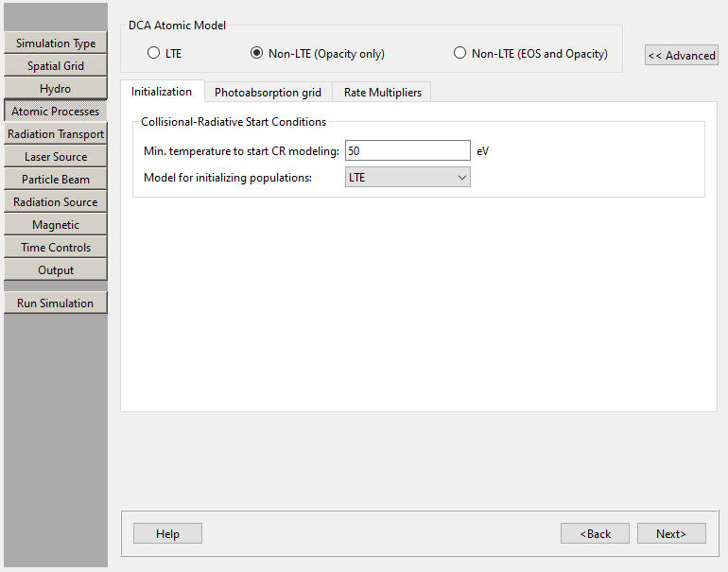Select the Initialization tab
The height and width of the screenshot is (572, 728).
point(162,92)
